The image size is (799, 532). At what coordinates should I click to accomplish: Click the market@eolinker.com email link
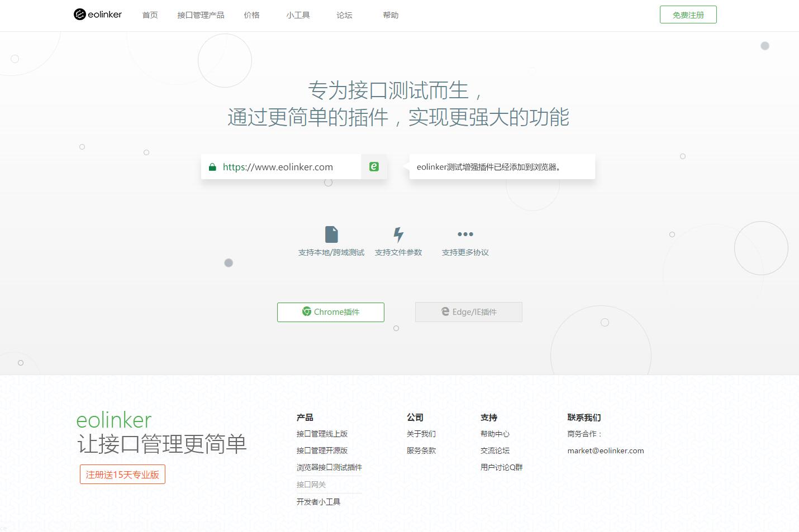point(605,450)
